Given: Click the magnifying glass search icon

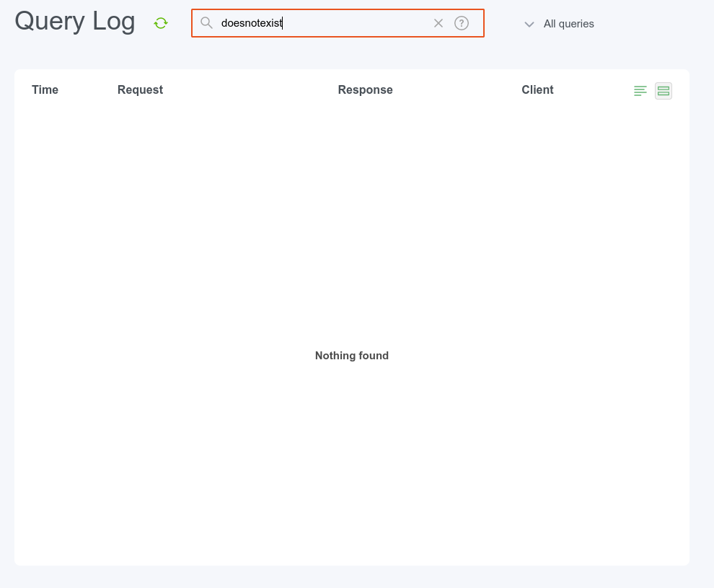Looking at the screenshot, I should tap(206, 23).
